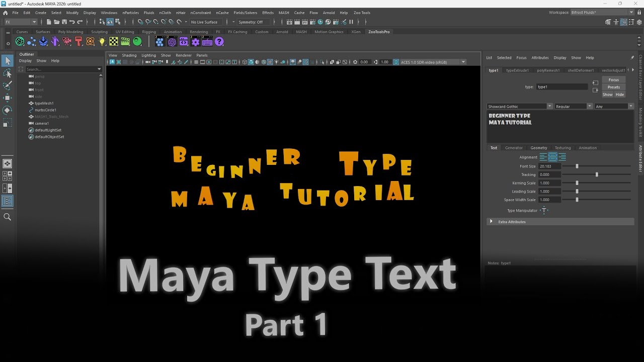Viewport: 644px width, 362px height.
Task: Set text alignment to right
Action: 562,157
